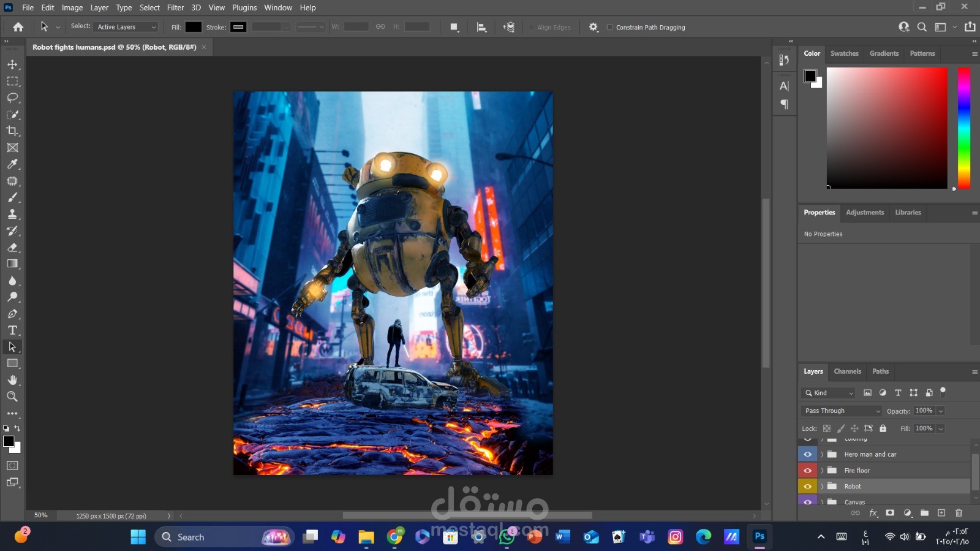Select the Gradient tool

[12, 264]
